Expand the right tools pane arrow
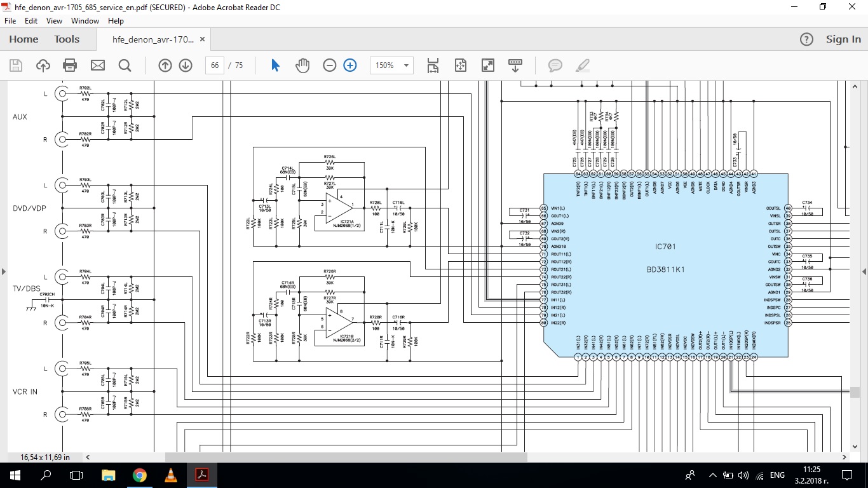Image resolution: width=868 pixels, height=488 pixels. point(864,271)
